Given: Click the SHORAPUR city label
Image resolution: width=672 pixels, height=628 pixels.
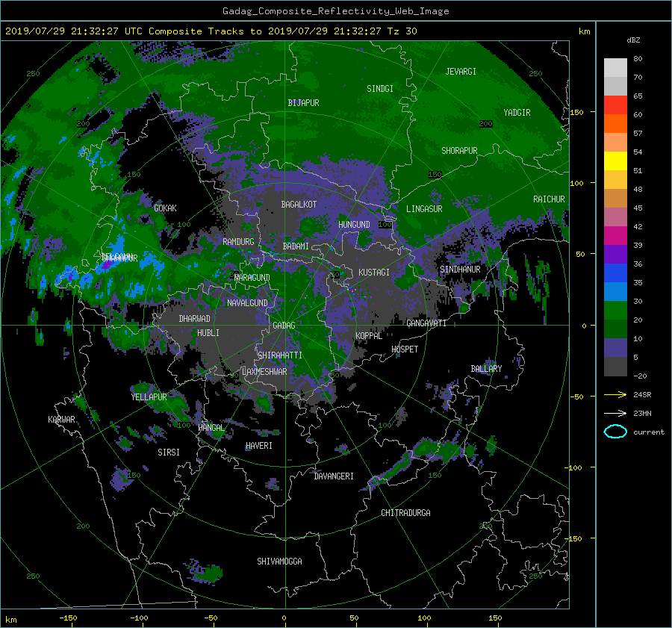Looking at the screenshot, I should [459, 151].
